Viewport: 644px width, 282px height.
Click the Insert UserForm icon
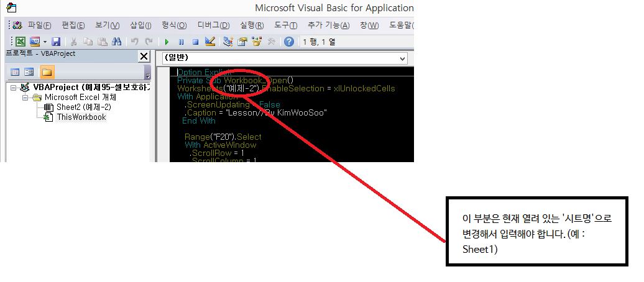tap(35, 42)
